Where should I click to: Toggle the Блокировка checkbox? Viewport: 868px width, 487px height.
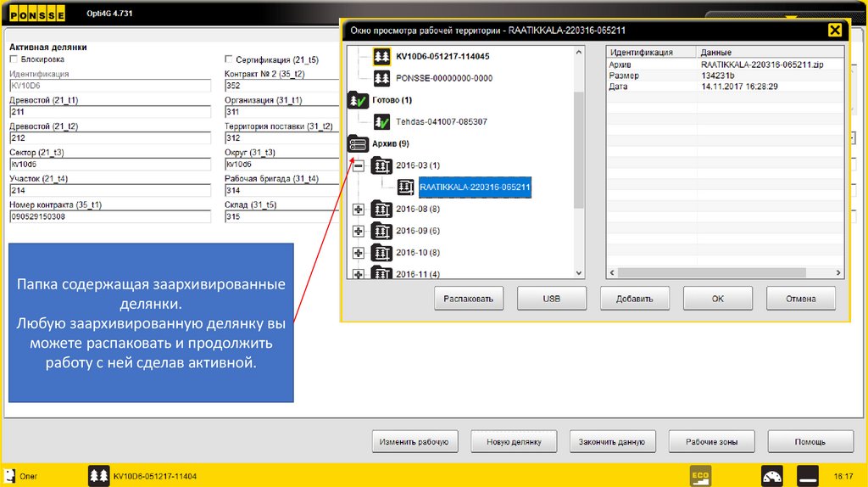coord(14,59)
